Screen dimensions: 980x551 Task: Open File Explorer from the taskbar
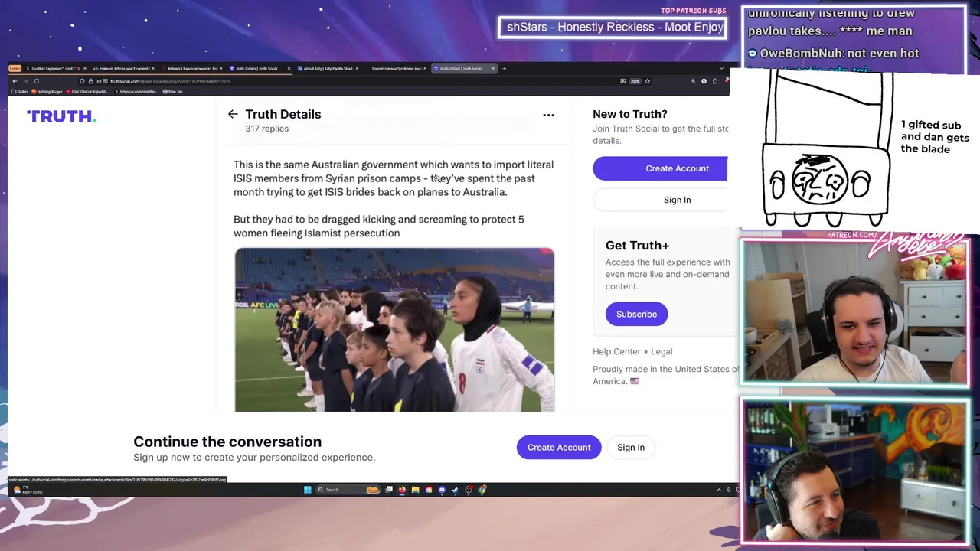pos(415,490)
